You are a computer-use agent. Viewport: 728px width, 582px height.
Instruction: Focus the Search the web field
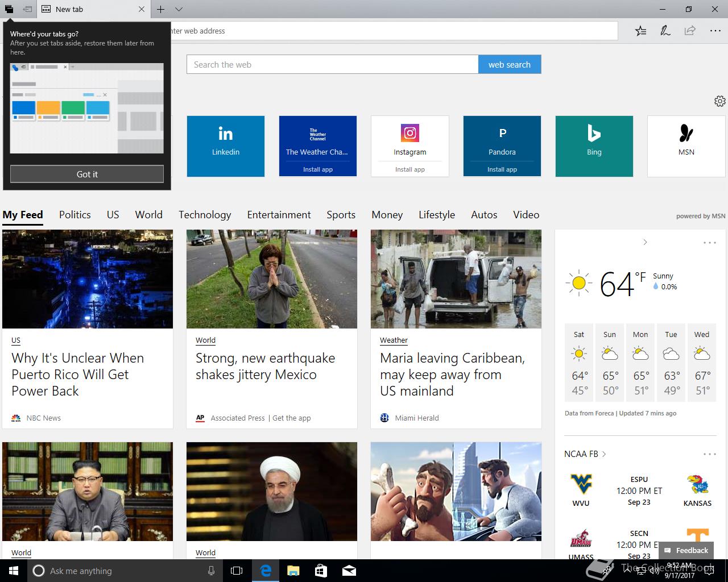[x=333, y=65]
